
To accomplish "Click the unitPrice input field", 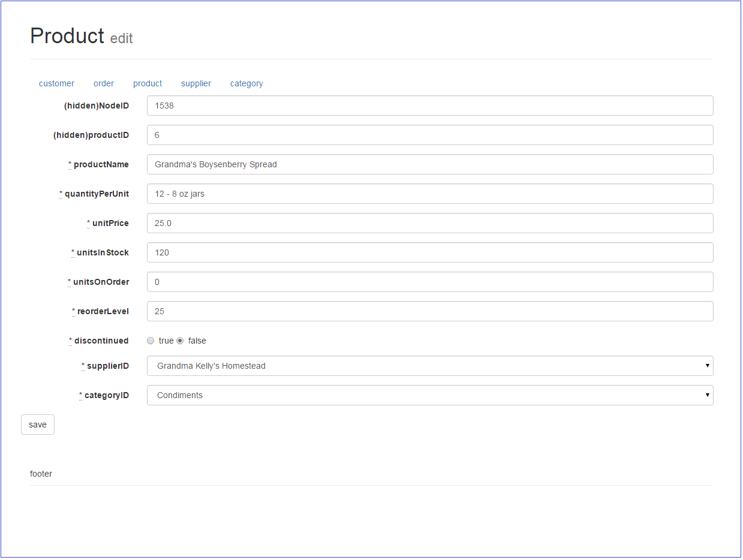I will tap(430, 222).
